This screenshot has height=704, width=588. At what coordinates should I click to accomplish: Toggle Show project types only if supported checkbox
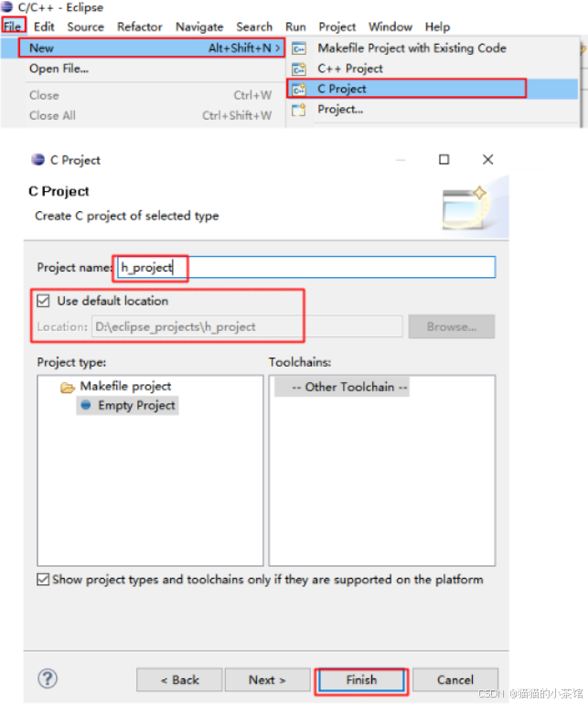(43, 580)
